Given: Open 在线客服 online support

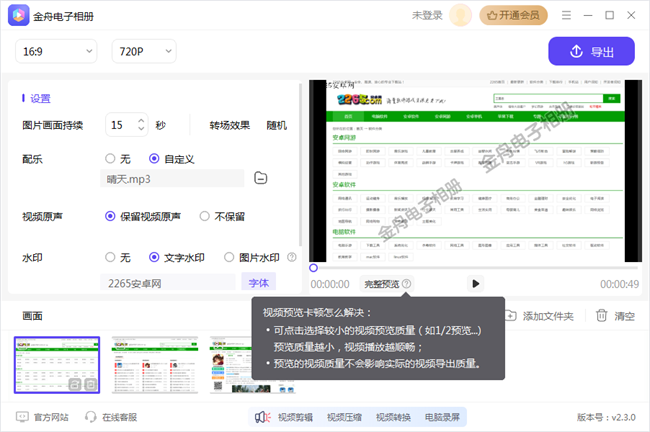Looking at the screenshot, I should [110, 417].
